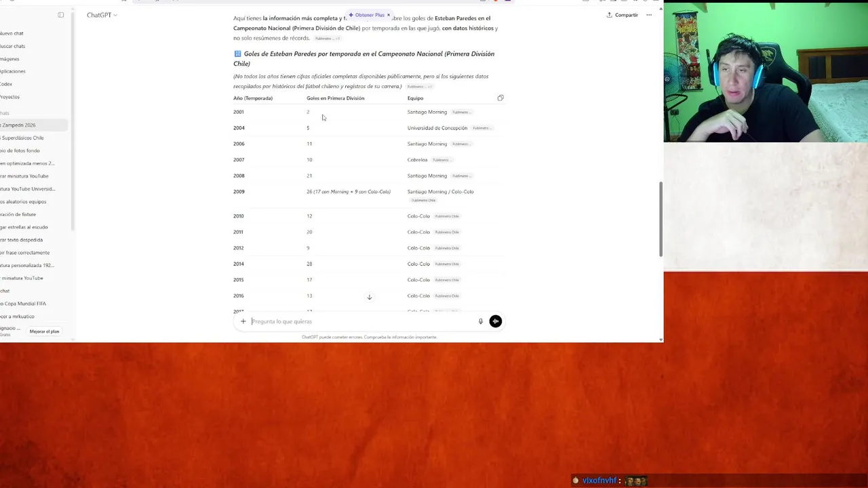The image size is (868, 488).
Task: Open Aplicaciones section in sidebar
Action: point(12,71)
